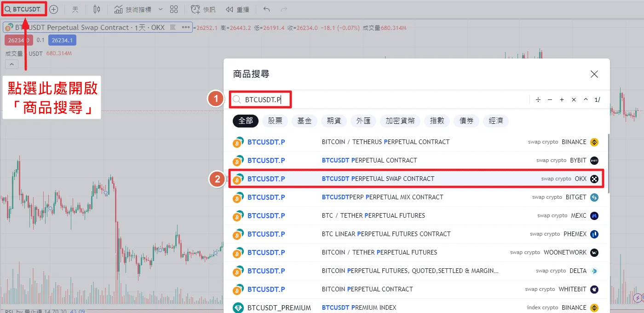The height and width of the screenshot is (313, 644).
Task: Click the WOONETWORK exchange logo
Action: (594, 252)
